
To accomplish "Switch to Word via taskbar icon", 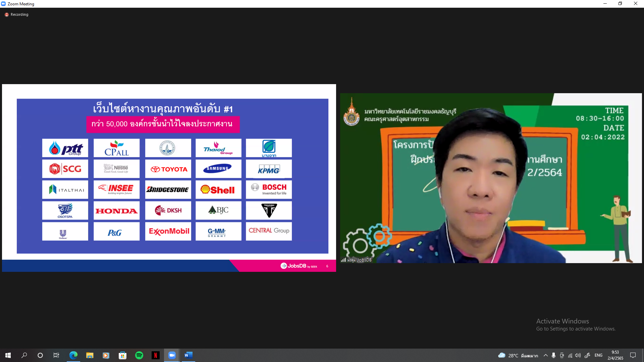I will 188,355.
